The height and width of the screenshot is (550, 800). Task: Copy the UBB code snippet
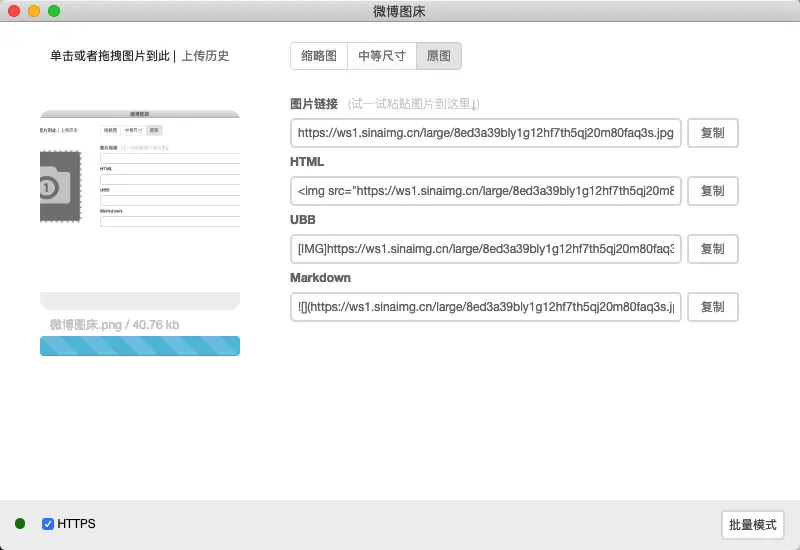pyautogui.click(x=712, y=249)
